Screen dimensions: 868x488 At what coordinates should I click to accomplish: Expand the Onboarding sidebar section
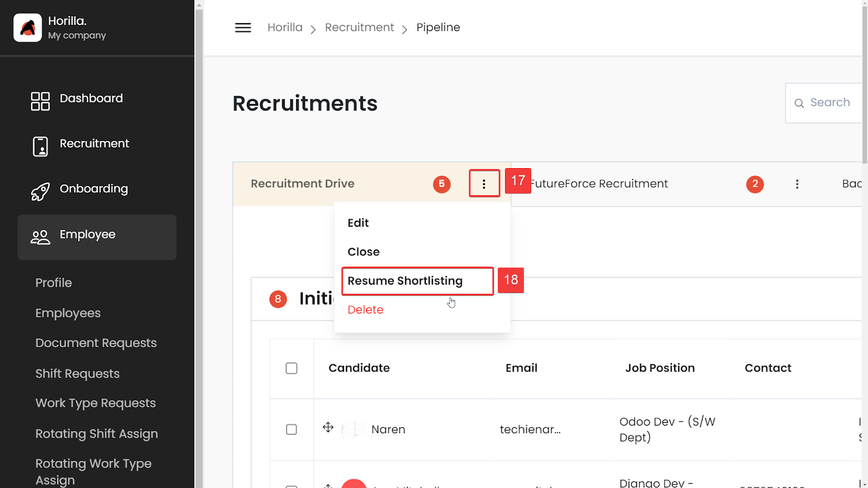(x=94, y=189)
